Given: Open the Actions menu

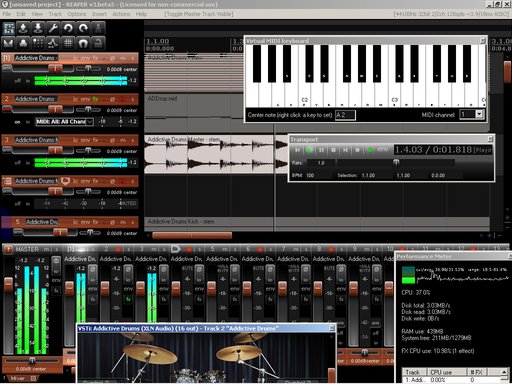Looking at the screenshot, I should tap(121, 14).
